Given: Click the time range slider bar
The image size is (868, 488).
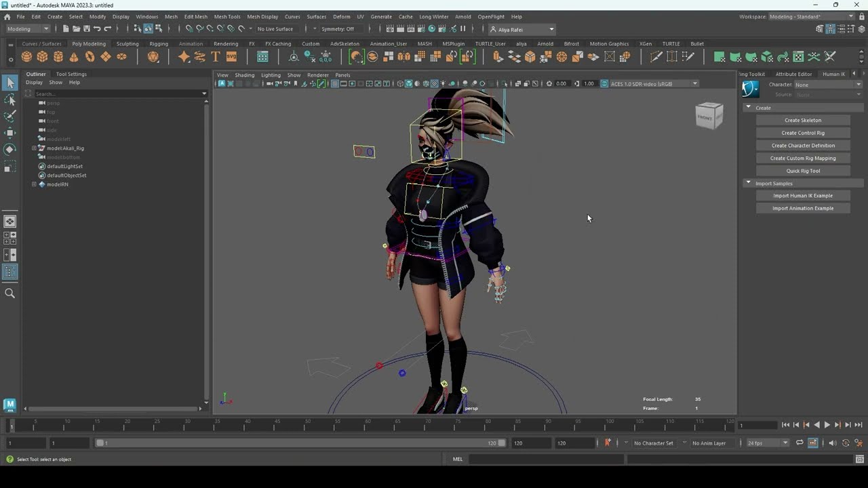Looking at the screenshot, I should 300,443.
